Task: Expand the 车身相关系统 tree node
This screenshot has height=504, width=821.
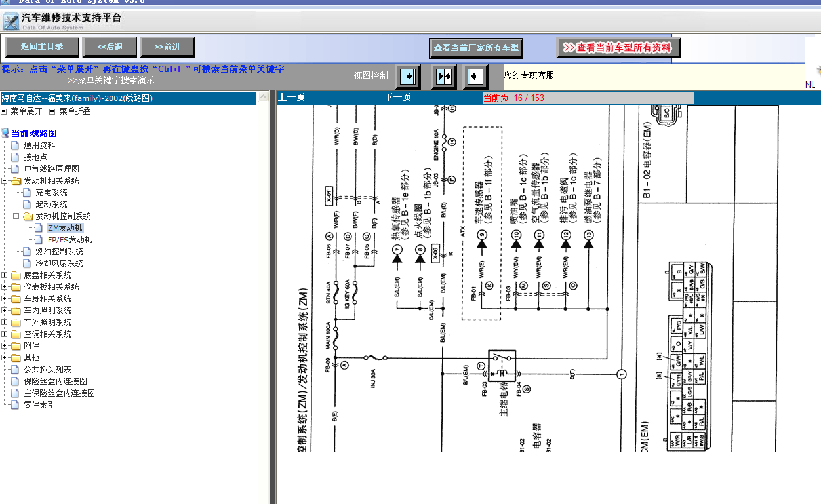Action: click(x=5, y=299)
